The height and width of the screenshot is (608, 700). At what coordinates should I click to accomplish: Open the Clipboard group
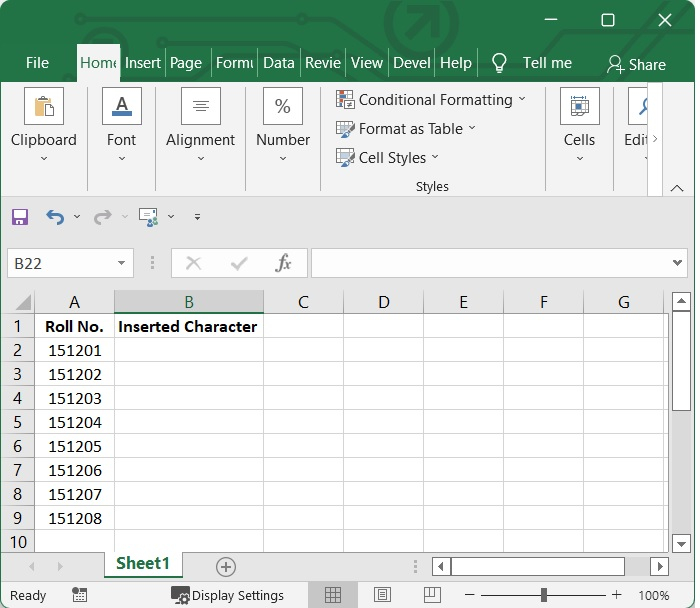(44, 125)
